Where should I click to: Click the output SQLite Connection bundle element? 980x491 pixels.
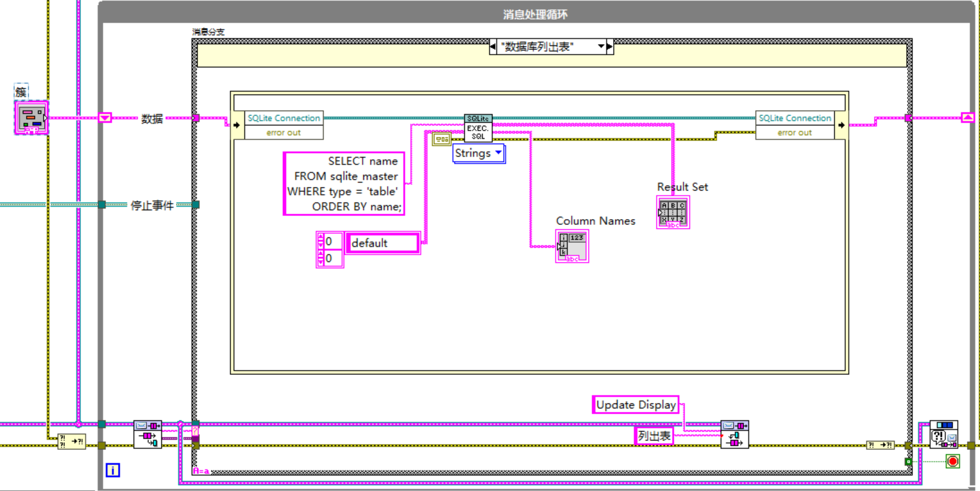coord(795,118)
